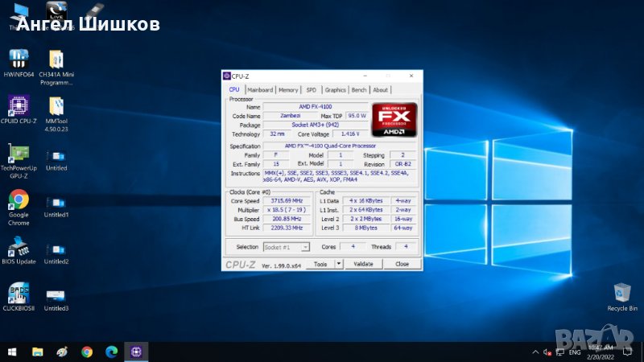Switch to the Mainboard tab
This screenshot has width=644, height=362.
pyautogui.click(x=260, y=90)
